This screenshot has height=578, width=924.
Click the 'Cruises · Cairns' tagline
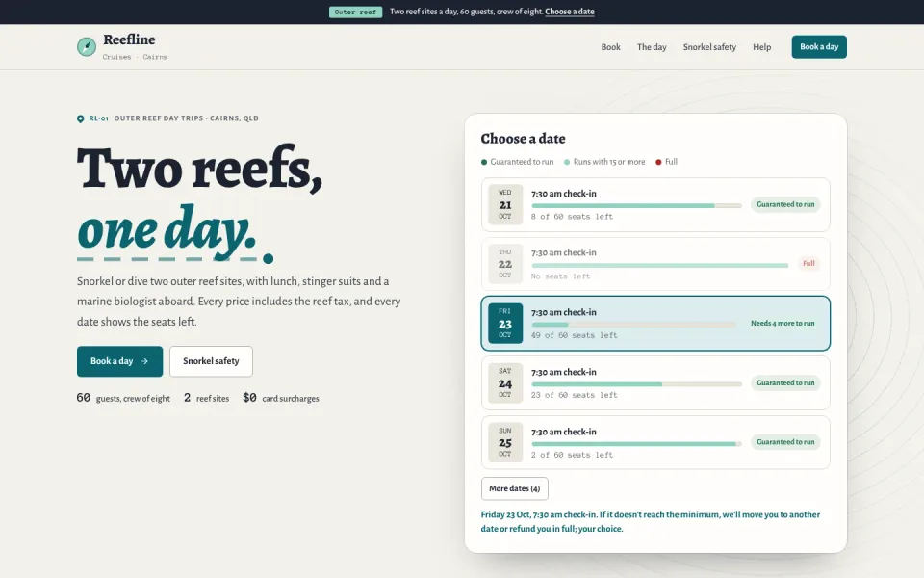tap(135, 57)
